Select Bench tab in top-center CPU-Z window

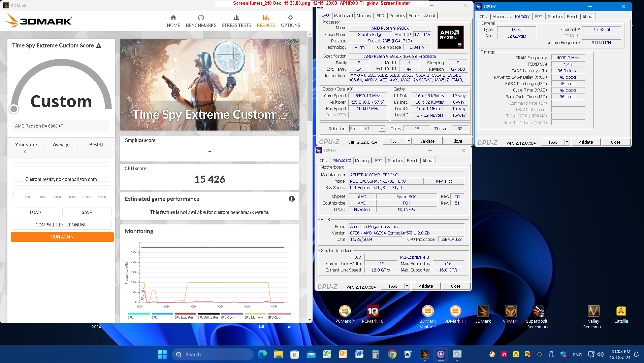[414, 15]
